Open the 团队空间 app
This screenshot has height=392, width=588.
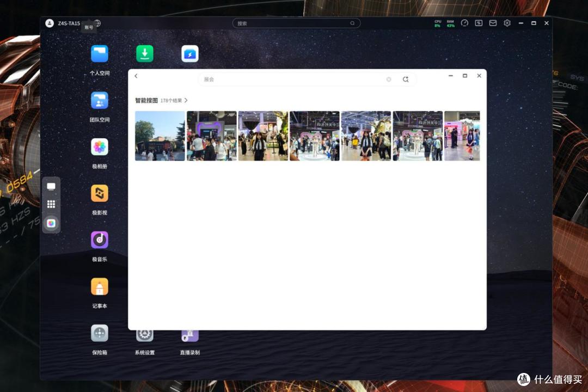[x=100, y=101]
